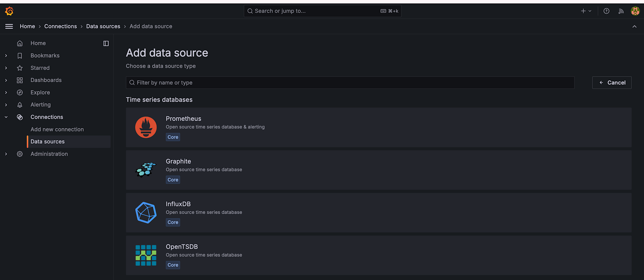Open the news feed RSS icon
The image size is (644, 280).
click(621, 11)
